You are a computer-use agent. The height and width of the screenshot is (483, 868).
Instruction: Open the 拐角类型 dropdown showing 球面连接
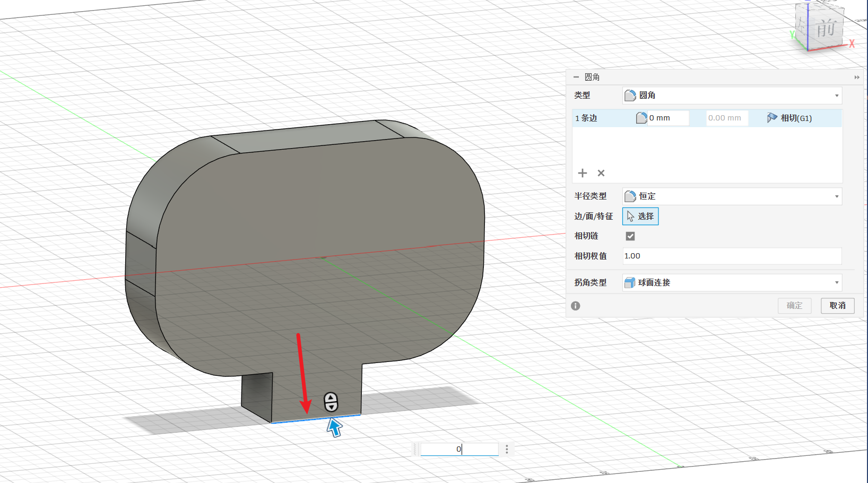pos(732,282)
